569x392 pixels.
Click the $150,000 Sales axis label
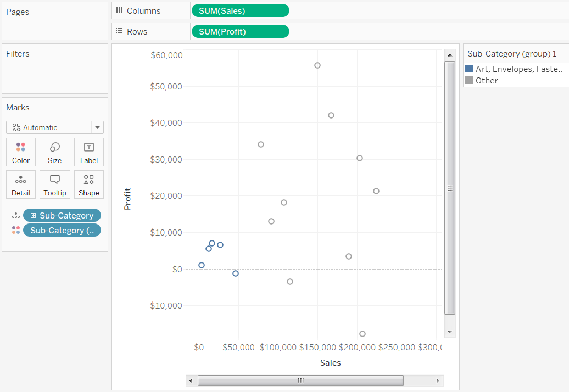(317, 347)
